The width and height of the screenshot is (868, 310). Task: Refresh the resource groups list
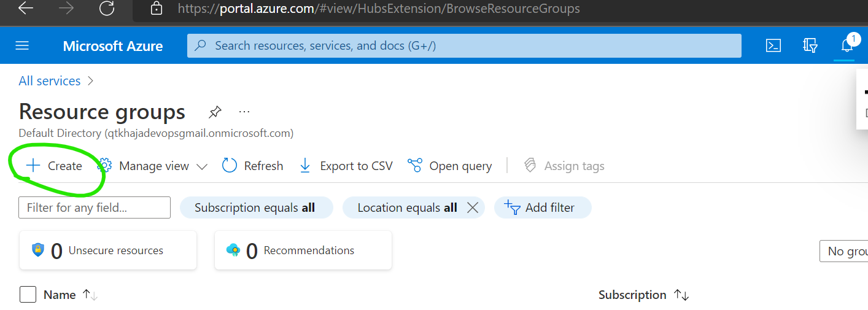pyautogui.click(x=252, y=166)
